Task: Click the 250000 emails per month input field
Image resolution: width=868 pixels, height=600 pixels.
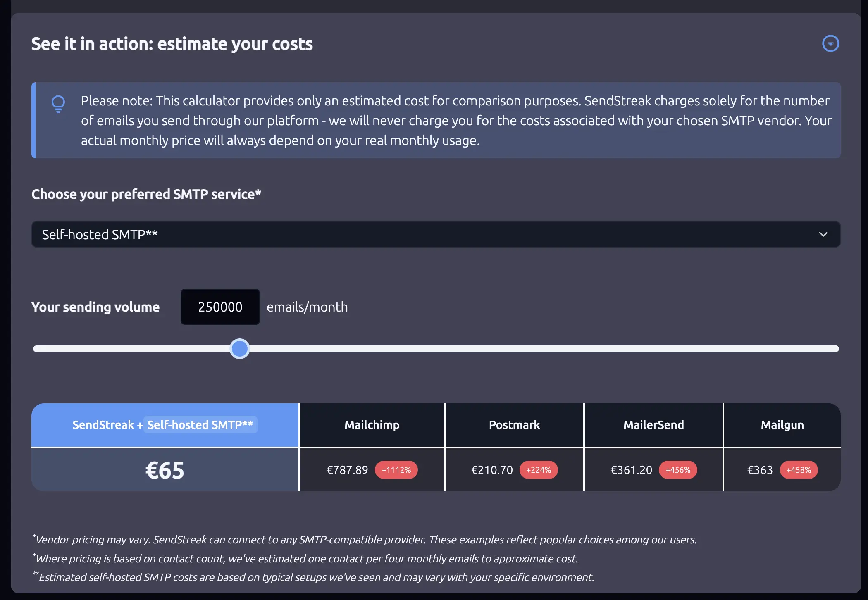Action: (220, 307)
